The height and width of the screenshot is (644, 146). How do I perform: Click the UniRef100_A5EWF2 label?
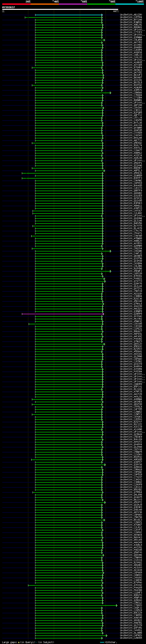tap(131, 271)
